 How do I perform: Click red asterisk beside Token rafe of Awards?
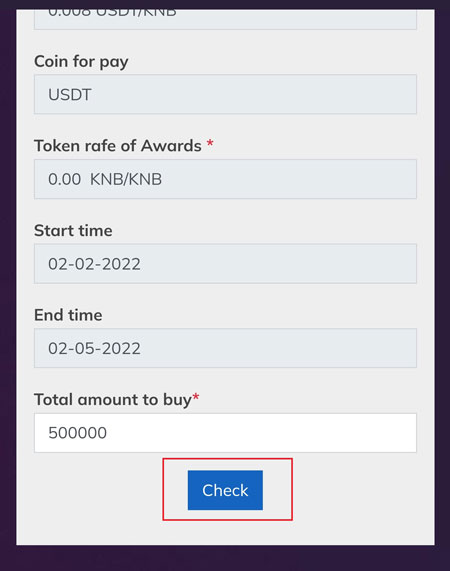pyautogui.click(x=210, y=143)
